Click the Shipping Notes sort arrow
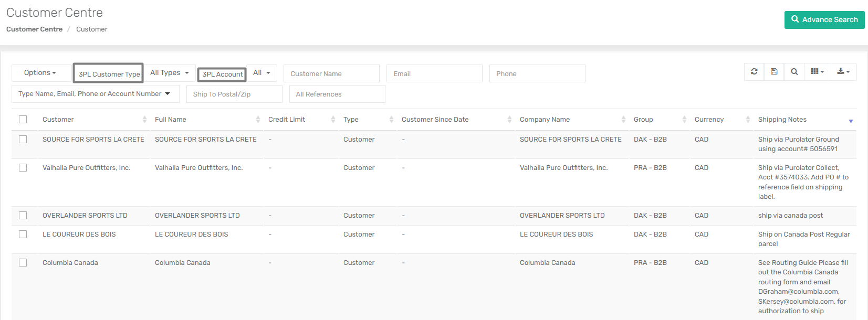The width and height of the screenshot is (868, 320). point(851,121)
